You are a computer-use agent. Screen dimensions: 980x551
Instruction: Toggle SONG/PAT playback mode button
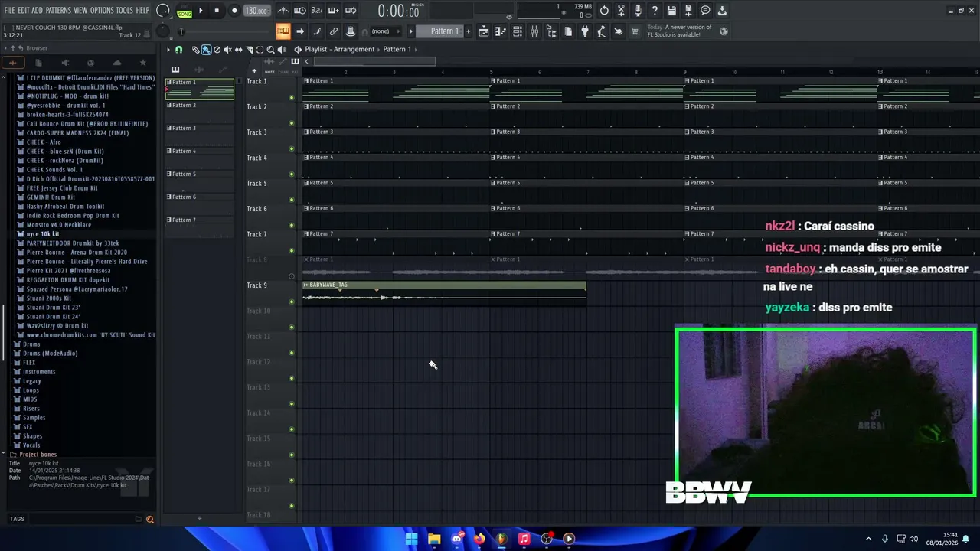tap(185, 11)
